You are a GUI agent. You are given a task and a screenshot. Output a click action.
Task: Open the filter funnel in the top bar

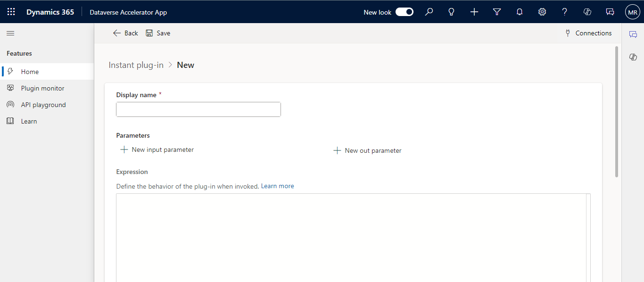coord(496,12)
